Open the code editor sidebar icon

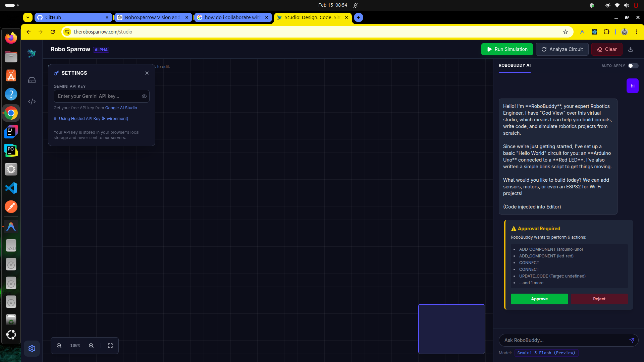pyautogui.click(x=32, y=102)
